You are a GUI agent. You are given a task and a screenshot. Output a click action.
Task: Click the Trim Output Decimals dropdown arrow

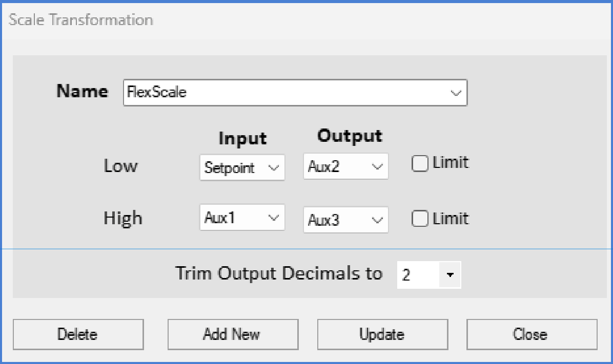click(x=450, y=275)
